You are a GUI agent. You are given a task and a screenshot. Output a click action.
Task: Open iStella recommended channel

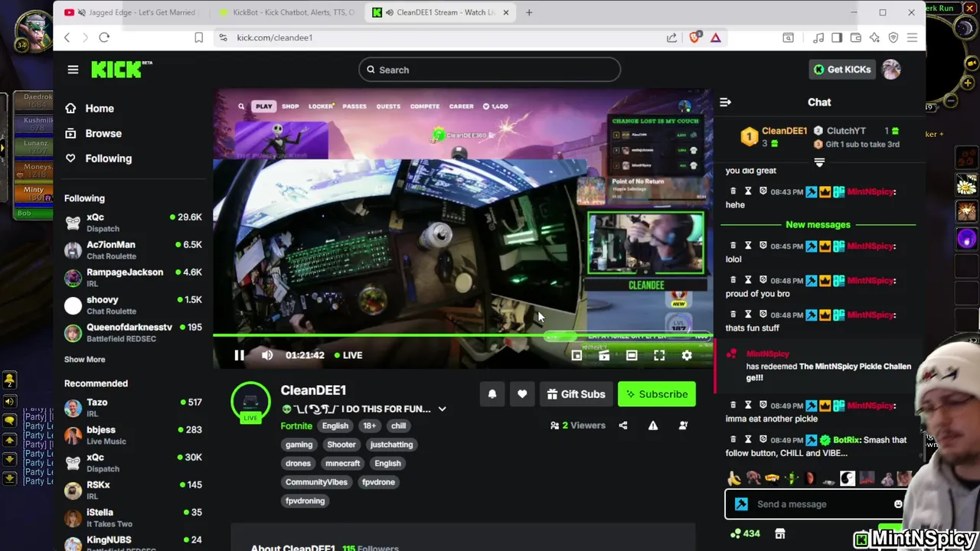click(x=133, y=518)
